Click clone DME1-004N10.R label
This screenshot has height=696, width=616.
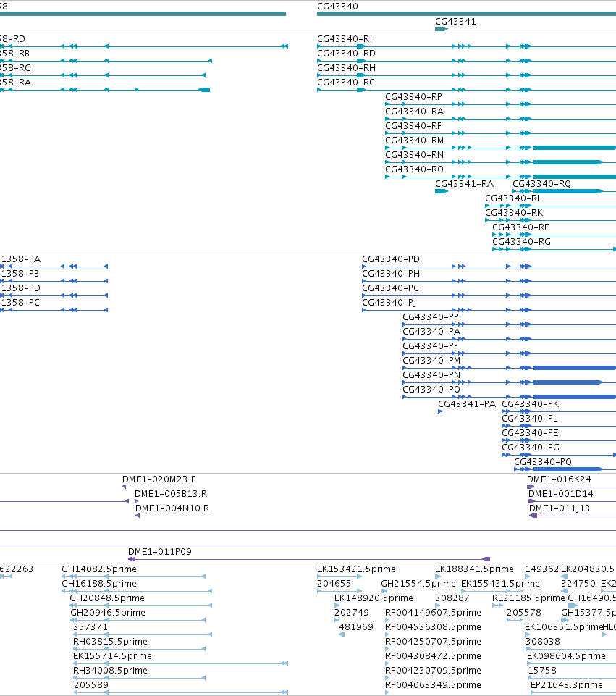click(x=172, y=508)
